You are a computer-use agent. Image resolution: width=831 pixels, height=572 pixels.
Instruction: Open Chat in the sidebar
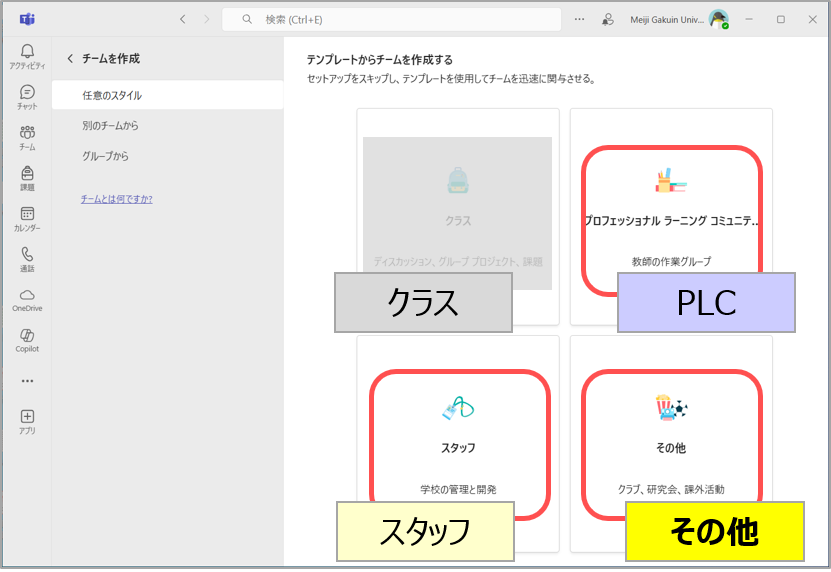click(x=27, y=93)
